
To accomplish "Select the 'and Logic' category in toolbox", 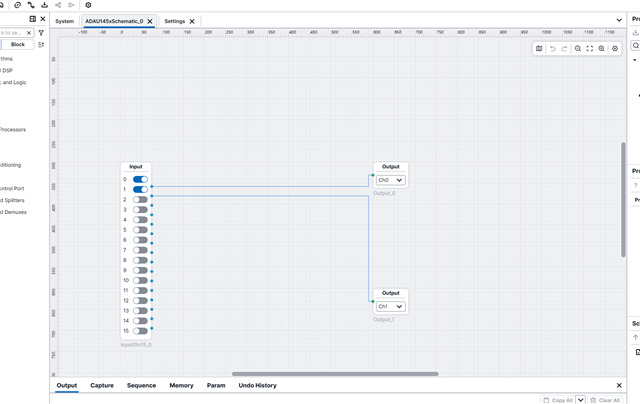I will [x=13, y=82].
